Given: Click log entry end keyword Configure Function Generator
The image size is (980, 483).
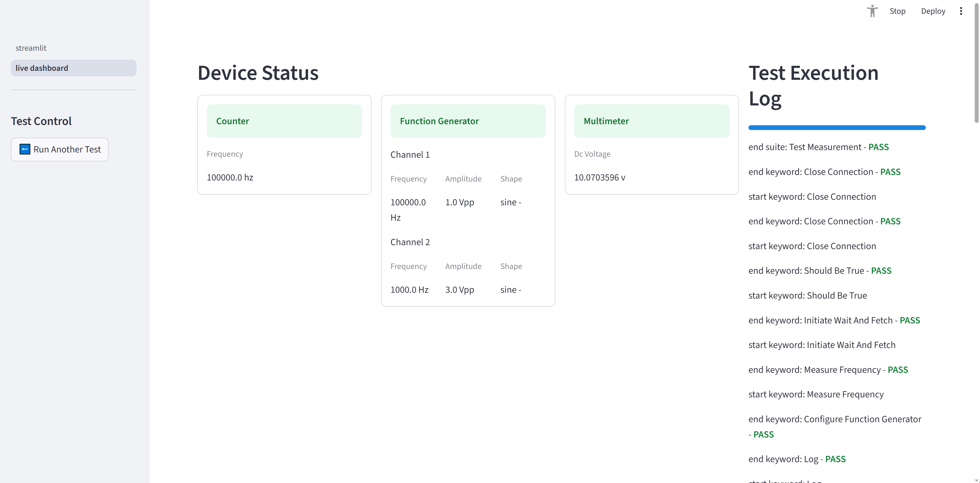Looking at the screenshot, I should (835, 427).
